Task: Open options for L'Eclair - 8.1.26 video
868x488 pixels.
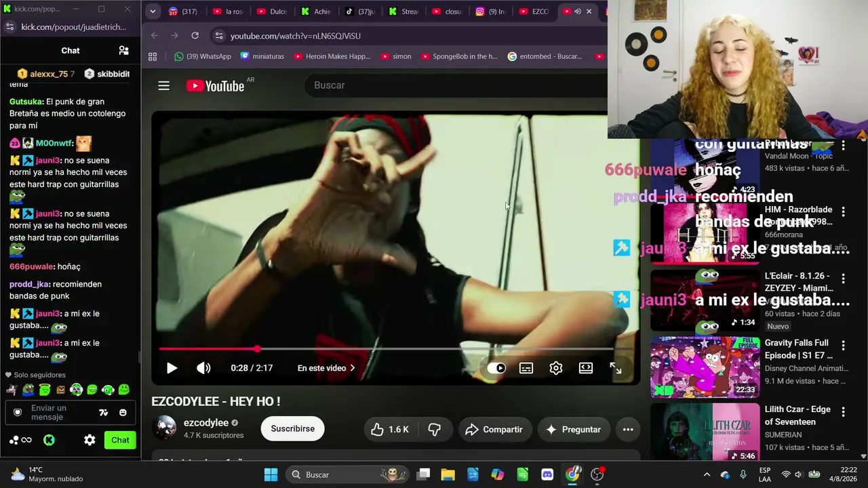Action: pyautogui.click(x=843, y=279)
